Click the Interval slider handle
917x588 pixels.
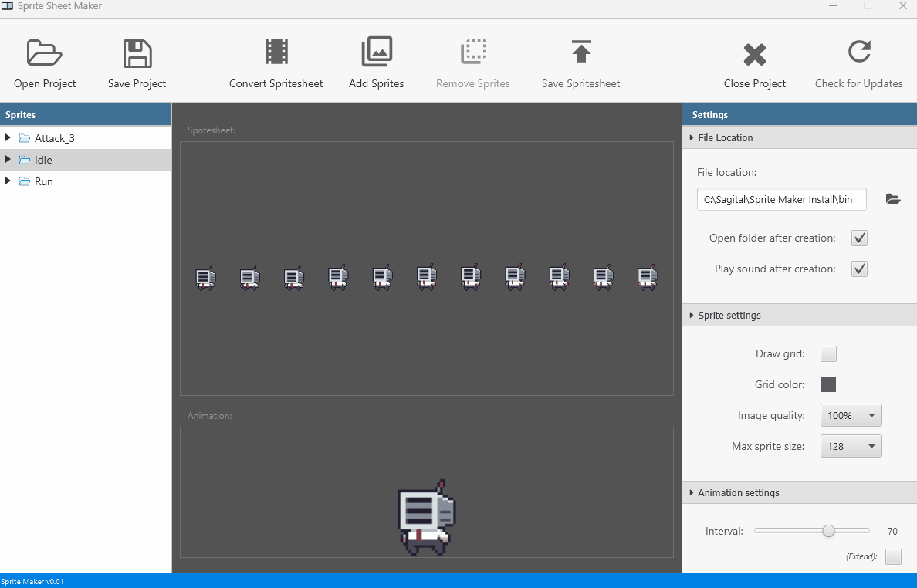pyautogui.click(x=828, y=531)
